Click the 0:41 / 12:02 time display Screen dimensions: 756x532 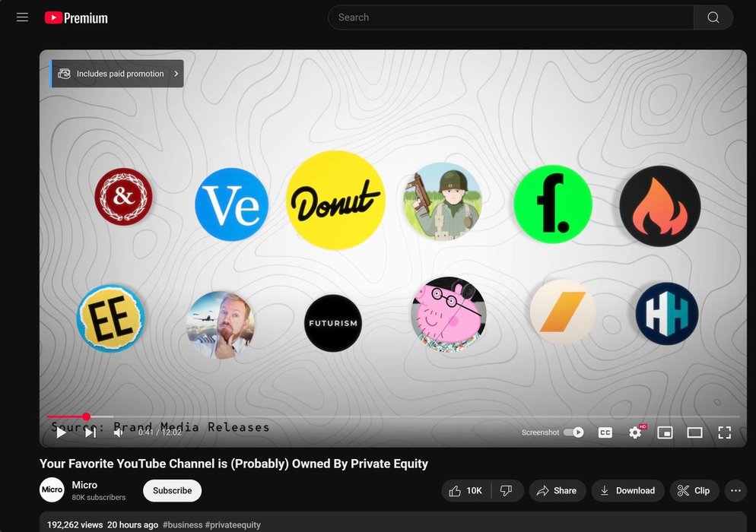coord(160,432)
